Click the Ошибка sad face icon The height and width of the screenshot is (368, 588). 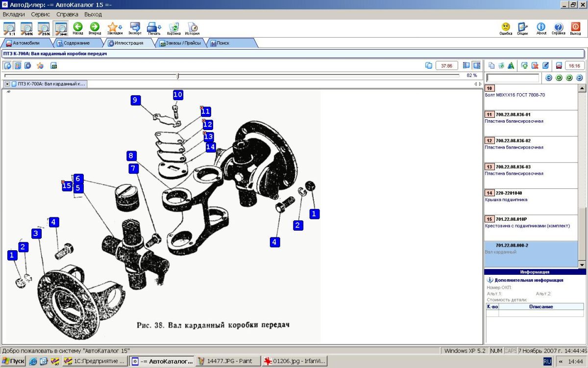506,27
